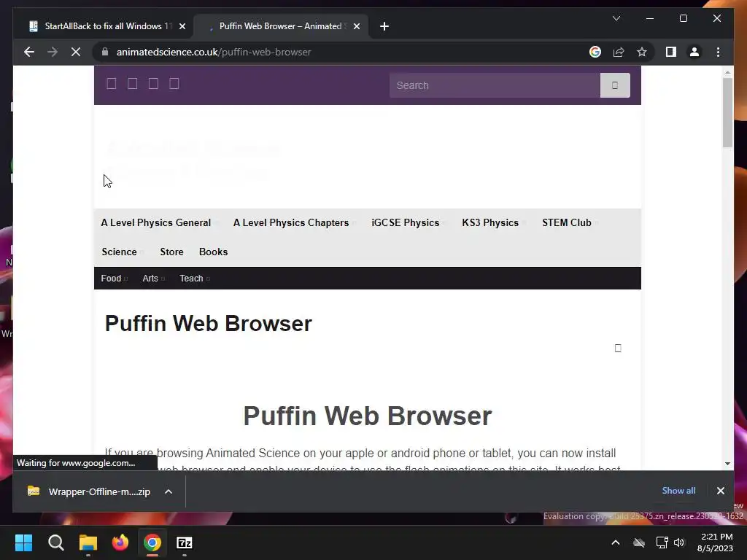Open 7-Zip from taskbar
The height and width of the screenshot is (560, 747).
(x=185, y=542)
